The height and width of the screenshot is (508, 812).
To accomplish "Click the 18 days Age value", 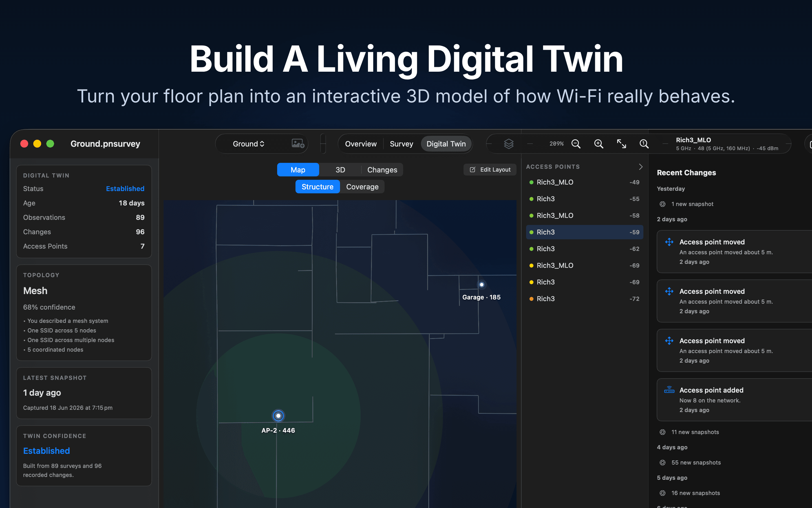I will pos(132,203).
